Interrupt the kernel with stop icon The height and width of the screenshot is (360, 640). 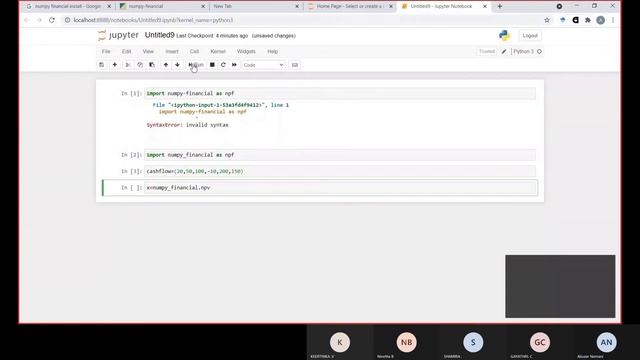[x=212, y=65]
